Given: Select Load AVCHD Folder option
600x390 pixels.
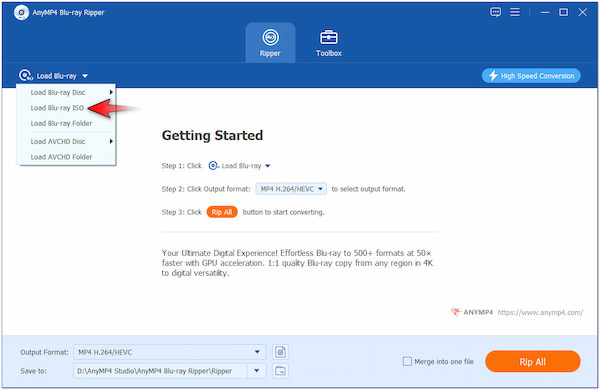Looking at the screenshot, I should (x=66, y=157).
